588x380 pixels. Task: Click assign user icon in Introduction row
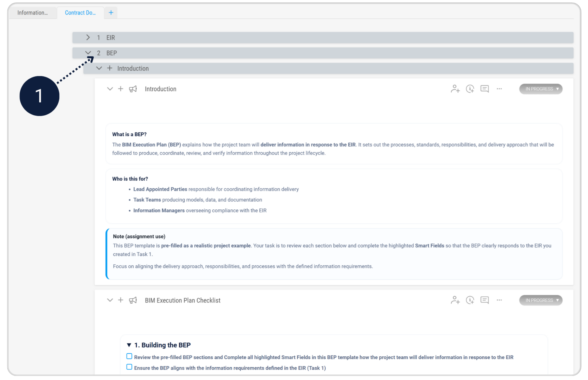coord(455,89)
